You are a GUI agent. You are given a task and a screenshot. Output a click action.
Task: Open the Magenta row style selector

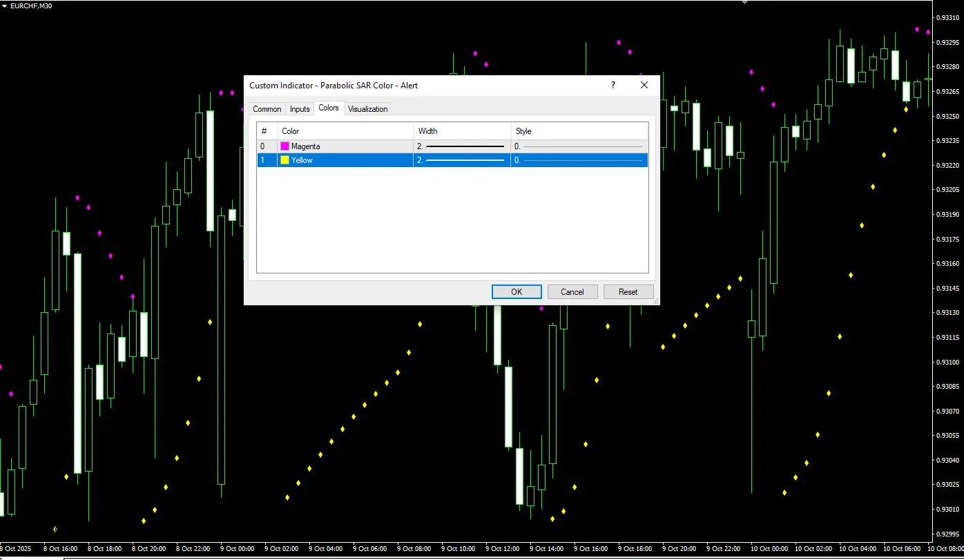point(579,146)
